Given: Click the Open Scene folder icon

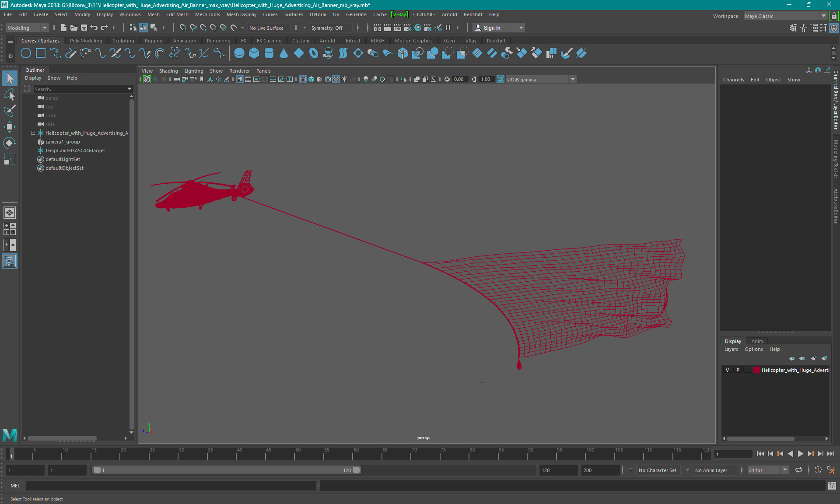Looking at the screenshot, I should tap(74, 28).
